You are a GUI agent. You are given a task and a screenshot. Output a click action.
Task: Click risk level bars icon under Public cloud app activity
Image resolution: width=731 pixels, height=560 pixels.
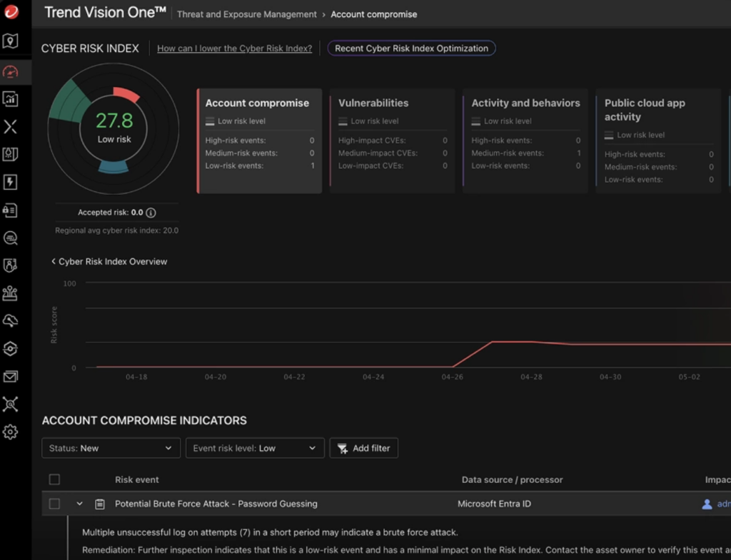coord(609,135)
